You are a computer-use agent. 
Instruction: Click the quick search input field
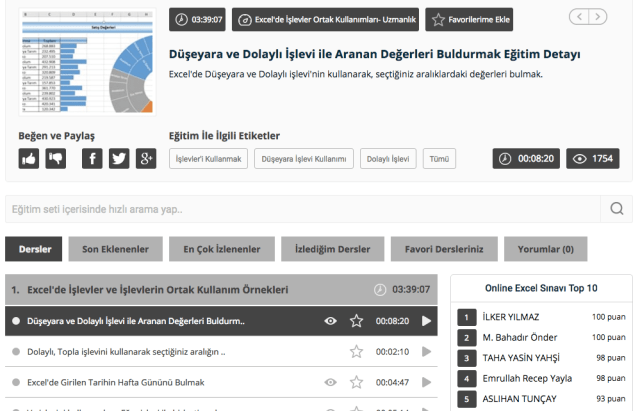coord(300,209)
